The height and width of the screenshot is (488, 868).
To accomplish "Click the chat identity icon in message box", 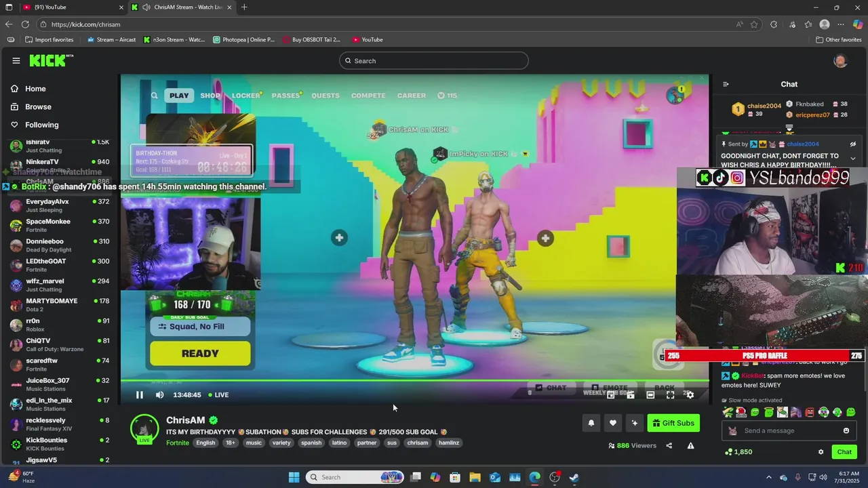I will click(x=732, y=431).
